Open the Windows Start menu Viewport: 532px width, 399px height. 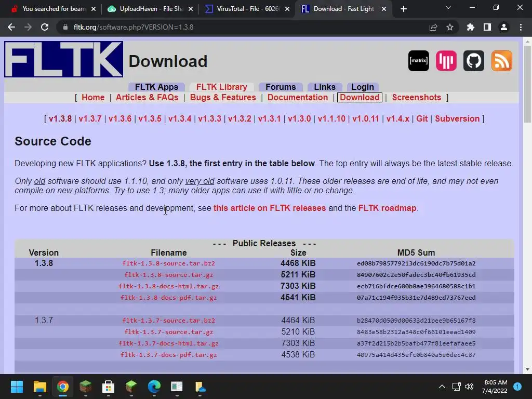point(17,387)
